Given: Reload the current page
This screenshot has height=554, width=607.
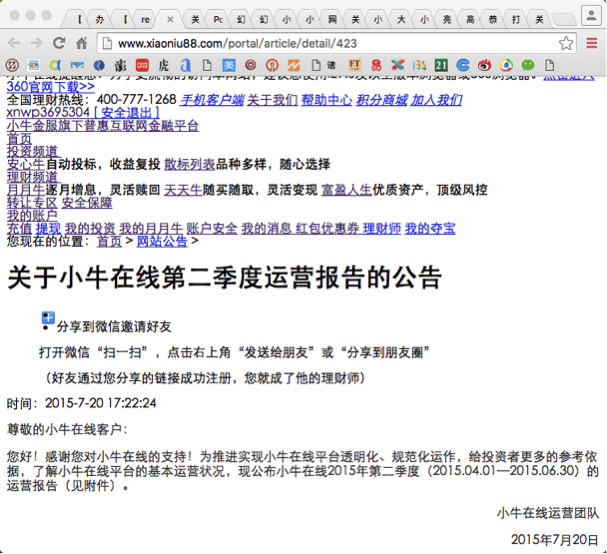Looking at the screenshot, I should click(x=59, y=43).
